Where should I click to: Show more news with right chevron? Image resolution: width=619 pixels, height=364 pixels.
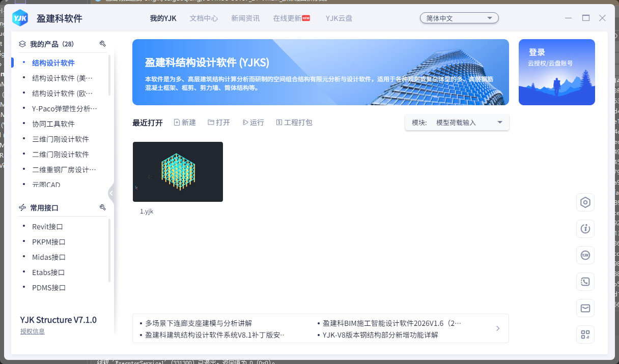(498, 328)
